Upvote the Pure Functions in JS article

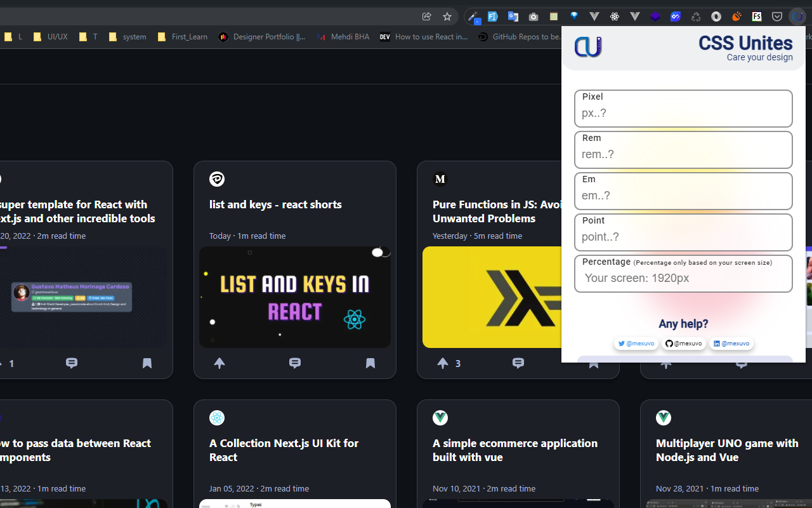click(x=442, y=363)
